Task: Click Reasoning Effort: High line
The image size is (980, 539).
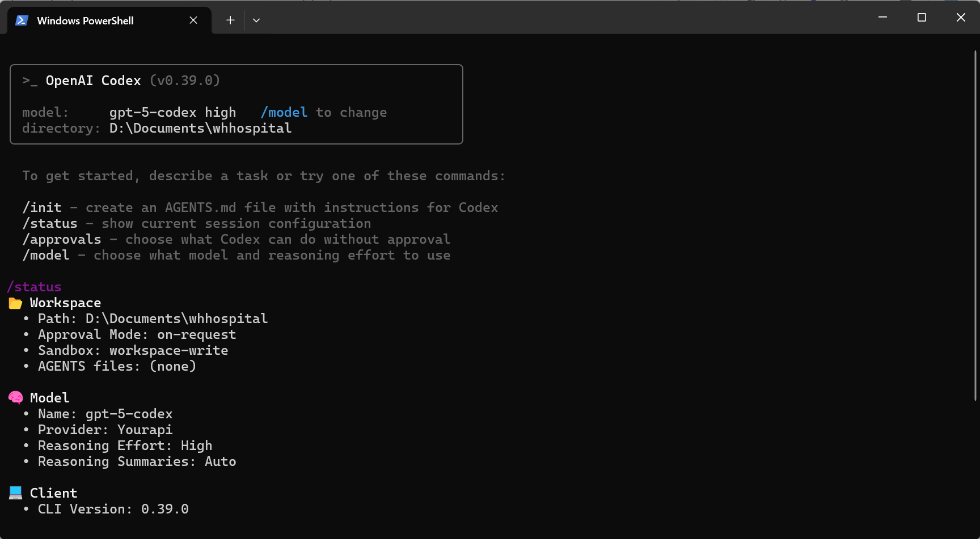Action: pos(125,445)
